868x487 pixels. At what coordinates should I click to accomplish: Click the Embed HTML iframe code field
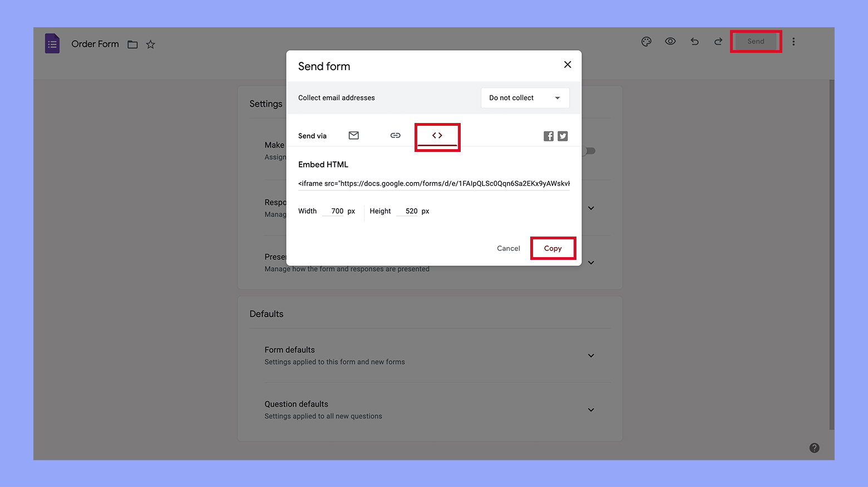click(x=433, y=183)
